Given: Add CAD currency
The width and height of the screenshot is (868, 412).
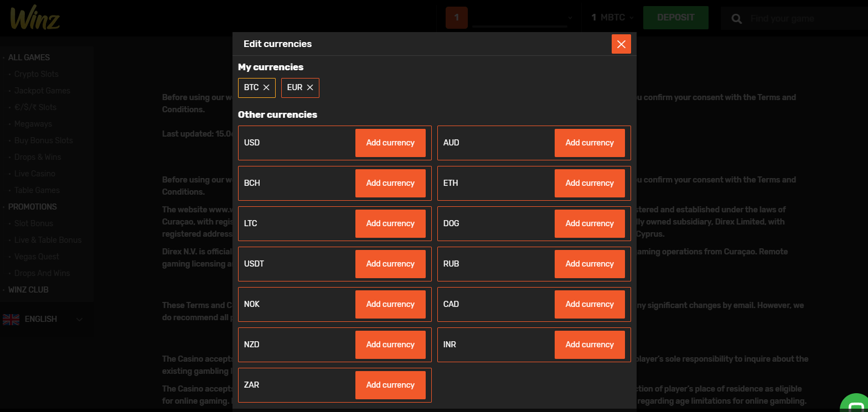Looking at the screenshot, I should coord(590,304).
